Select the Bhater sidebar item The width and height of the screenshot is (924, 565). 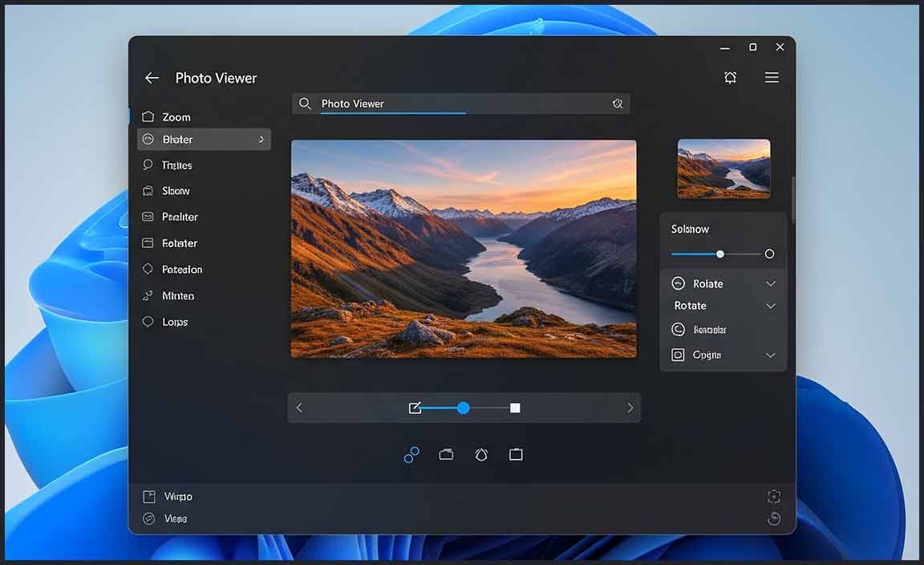point(204,139)
